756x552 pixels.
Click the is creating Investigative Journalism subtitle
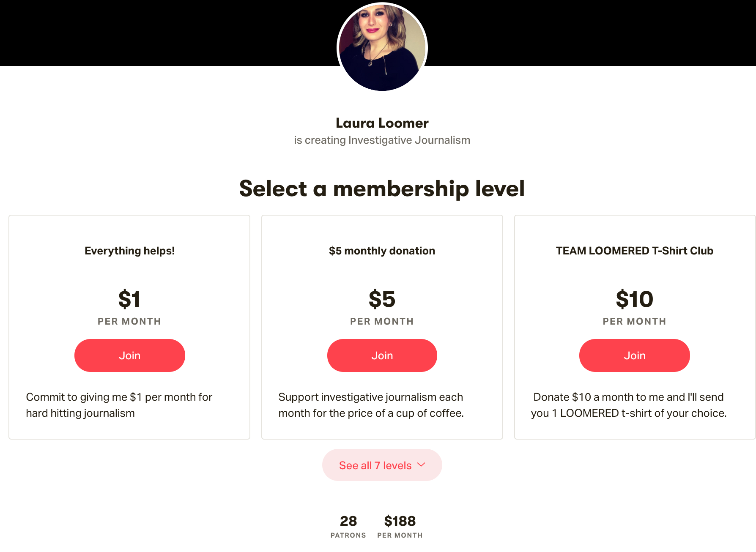point(382,140)
